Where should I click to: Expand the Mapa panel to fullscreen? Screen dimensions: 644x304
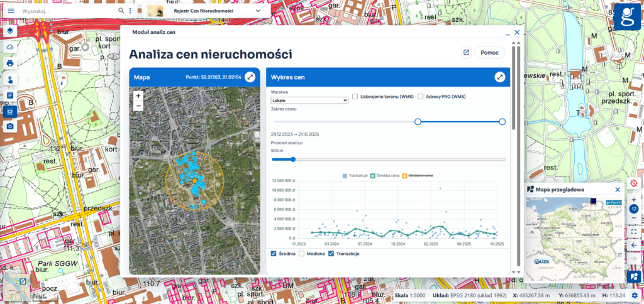250,77
